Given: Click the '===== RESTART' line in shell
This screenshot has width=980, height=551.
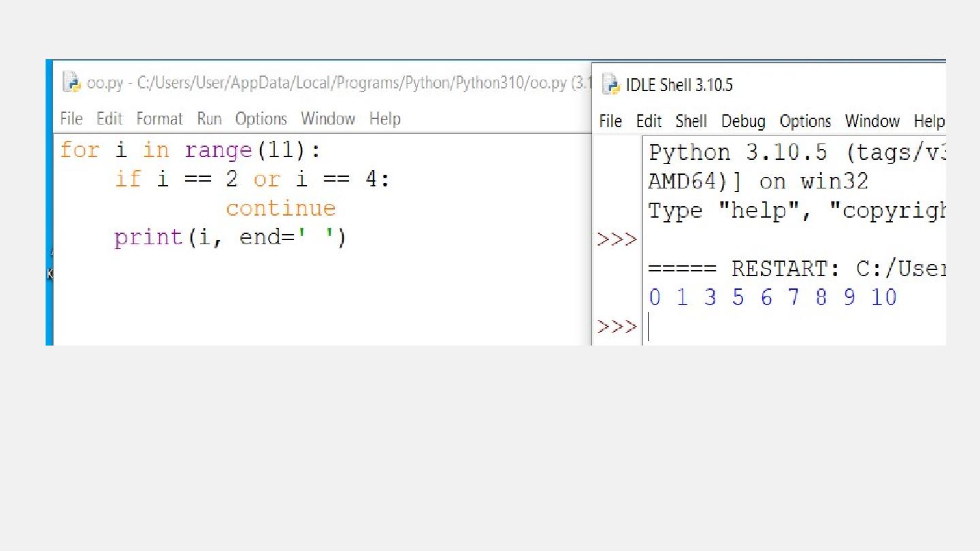Looking at the screenshot, I should tap(797, 269).
